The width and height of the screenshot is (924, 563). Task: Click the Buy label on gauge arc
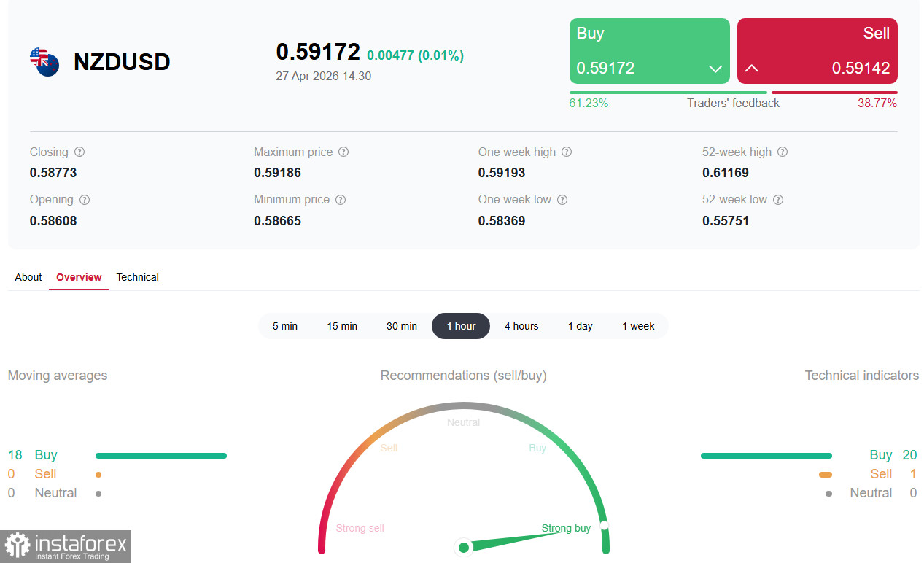click(x=537, y=448)
